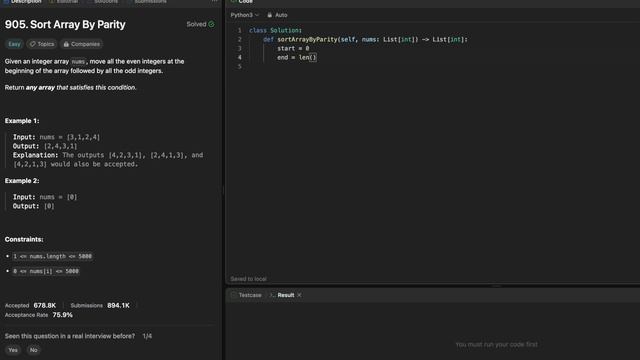Answer No to real interview question
The image size is (640, 360).
[33, 350]
